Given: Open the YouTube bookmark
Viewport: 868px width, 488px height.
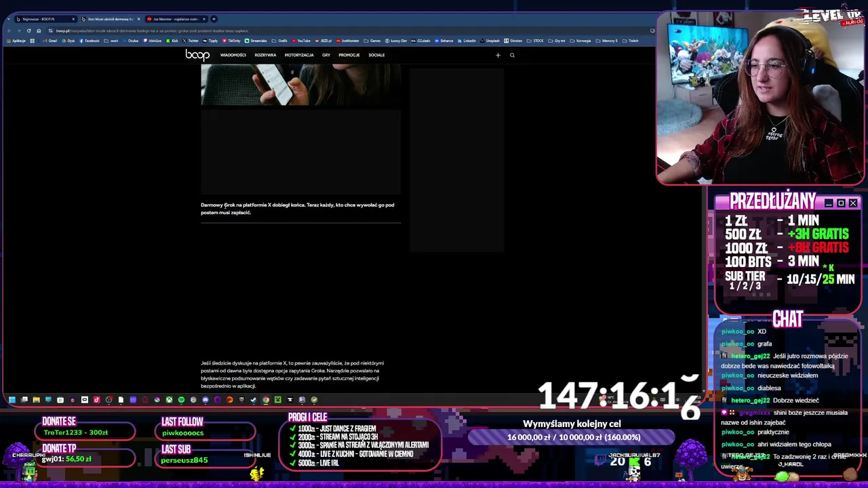Looking at the screenshot, I should (302, 41).
